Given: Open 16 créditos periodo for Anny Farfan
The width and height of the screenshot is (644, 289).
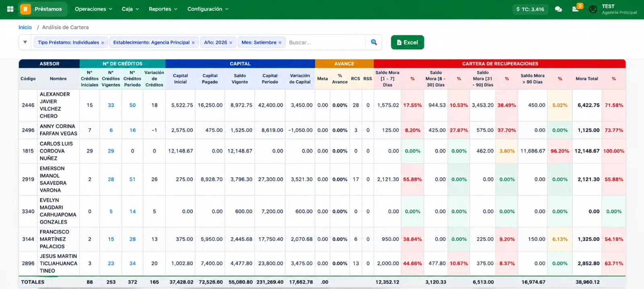Looking at the screenshot, I should [132, 130].
